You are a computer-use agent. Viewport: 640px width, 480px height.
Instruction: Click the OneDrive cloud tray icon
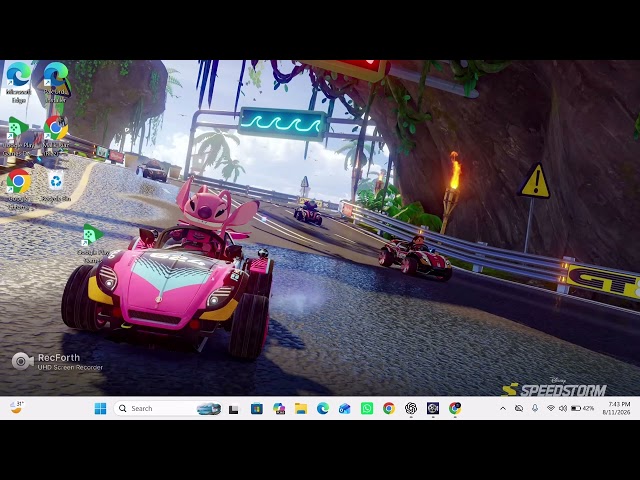pyautogui.click(x=519, y=408)
